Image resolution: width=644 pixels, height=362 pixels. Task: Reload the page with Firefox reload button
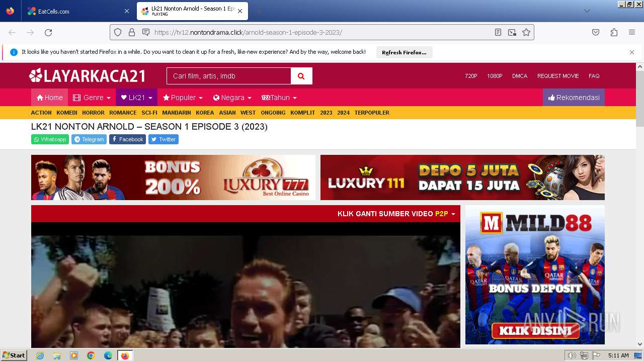48,32
